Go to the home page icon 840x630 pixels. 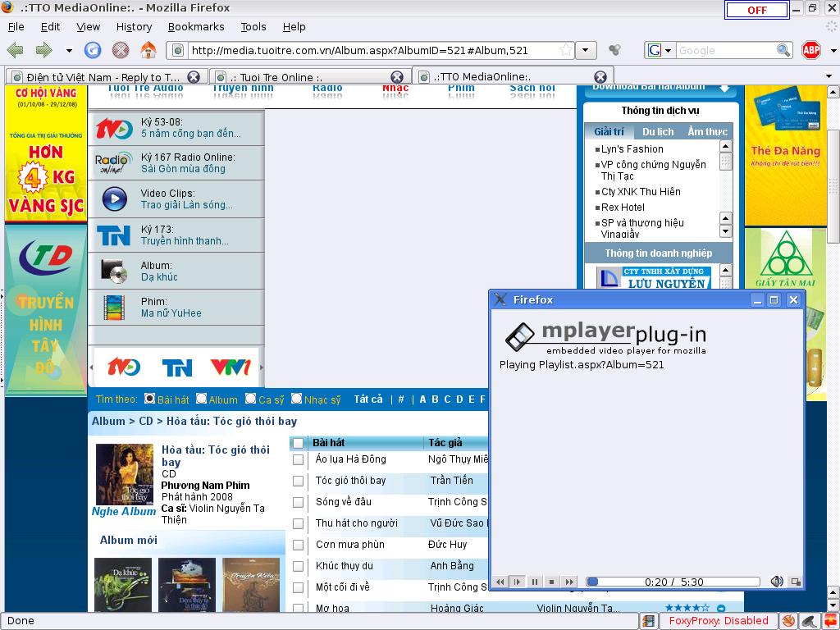148,50
